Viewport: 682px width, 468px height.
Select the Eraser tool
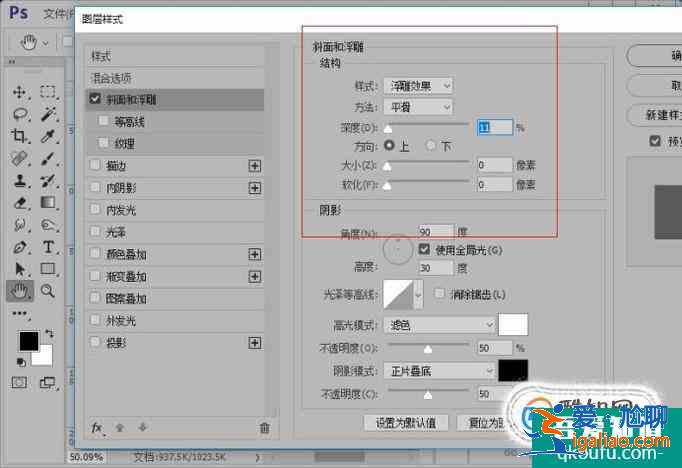(x=20, y=203)
